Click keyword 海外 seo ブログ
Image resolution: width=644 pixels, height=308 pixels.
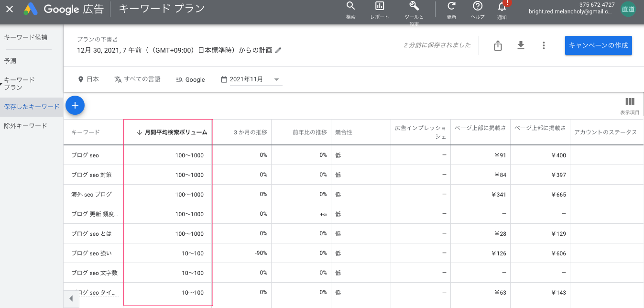[91, 195]
